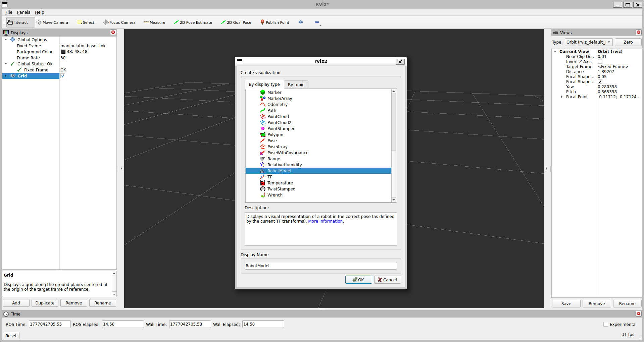Switch to the By topic tab
Viewport: 644px width, 342px height.
click(296, 84)
